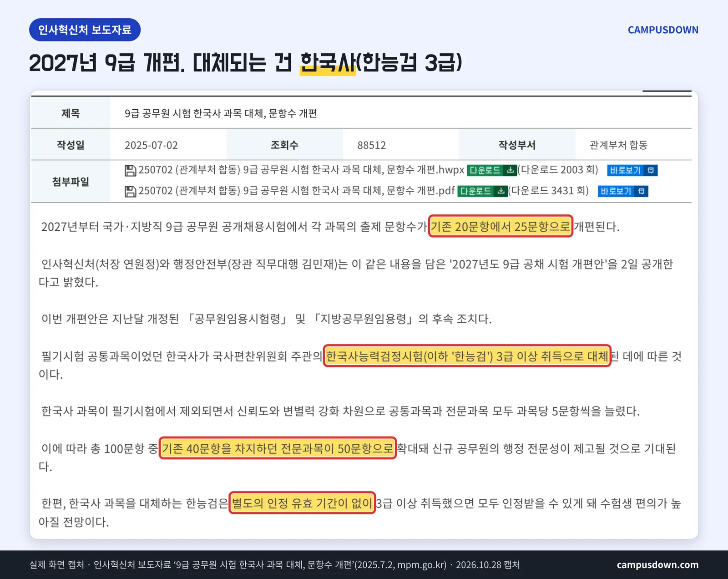Download the .pdf attachment via 다운로드 button

483,191
